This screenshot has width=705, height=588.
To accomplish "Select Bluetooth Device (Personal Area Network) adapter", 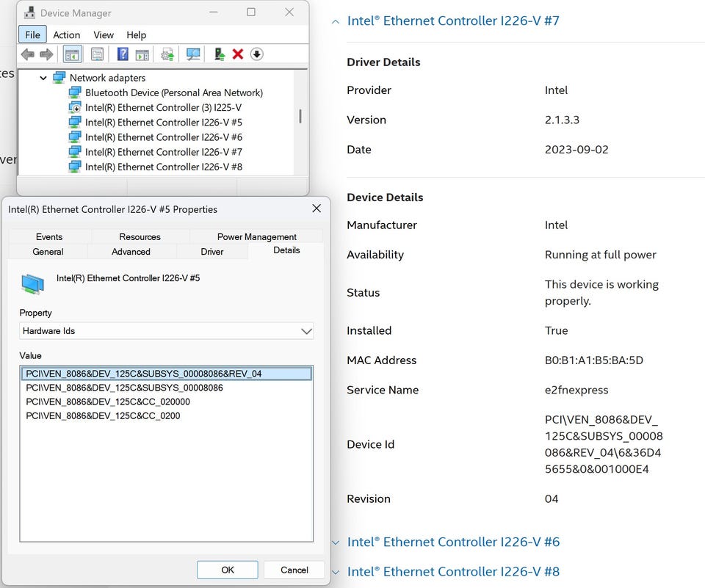I will click(173, 92).
